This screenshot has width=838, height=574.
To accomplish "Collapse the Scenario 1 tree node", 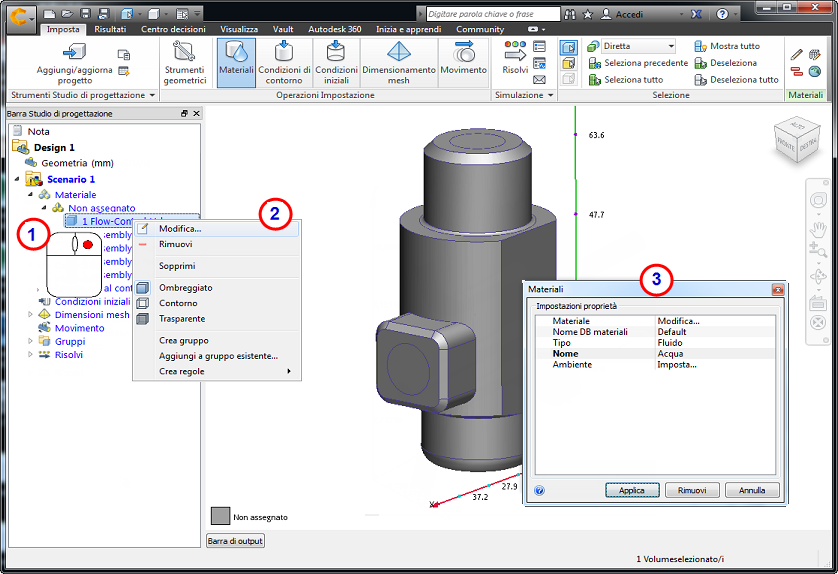I will tap(17, 179).
